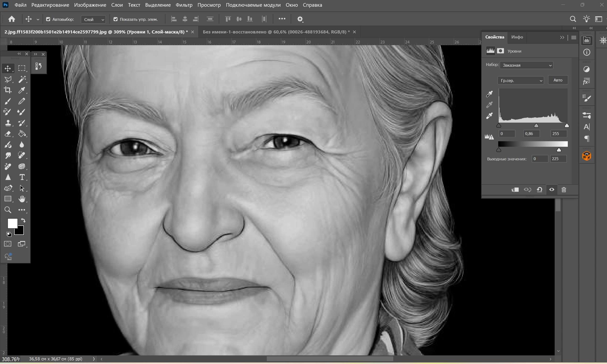
Task: Uncheck the Автовыбор checkbox
Action: tap(48, 19)
